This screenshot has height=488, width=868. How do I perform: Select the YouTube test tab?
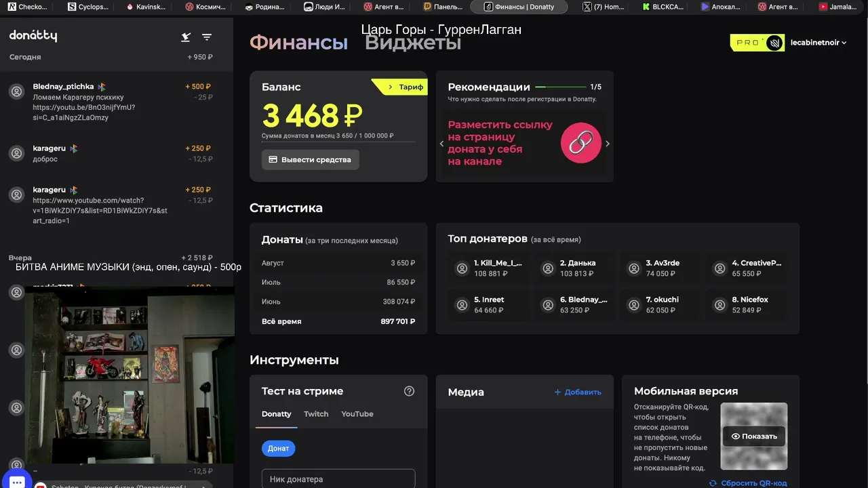point(357,414)
